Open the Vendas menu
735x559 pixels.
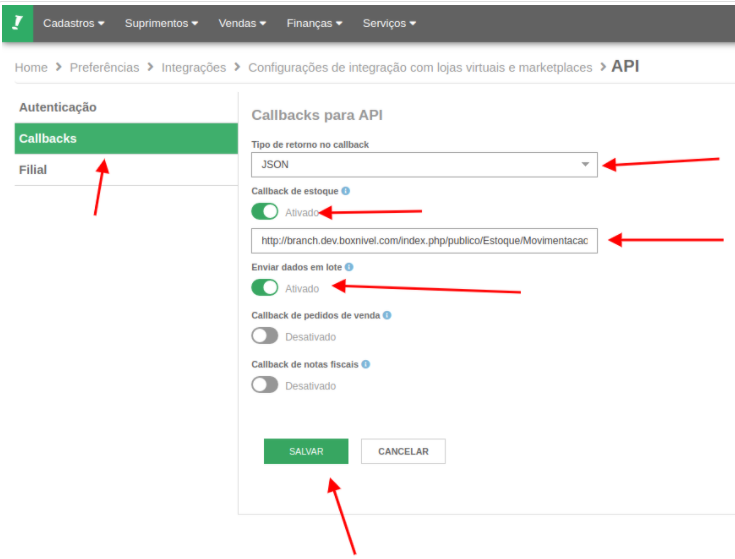(242, 23)
